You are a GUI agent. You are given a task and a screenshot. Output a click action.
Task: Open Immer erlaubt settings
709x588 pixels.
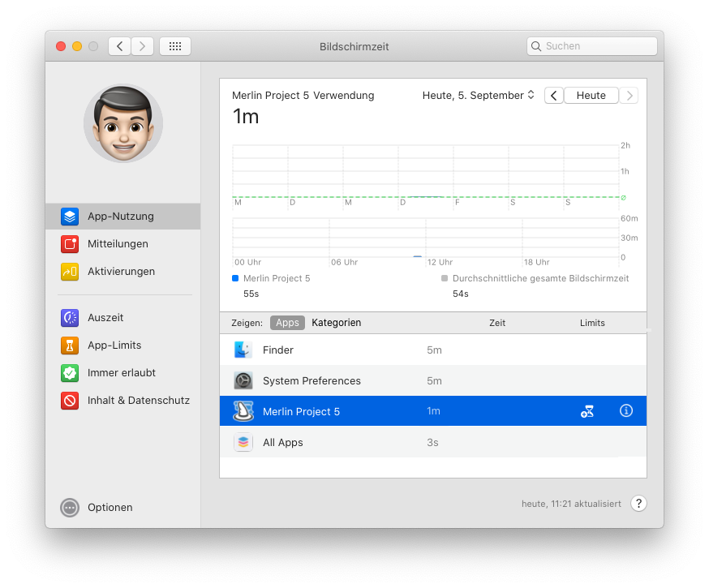click(x=121, y=373)
